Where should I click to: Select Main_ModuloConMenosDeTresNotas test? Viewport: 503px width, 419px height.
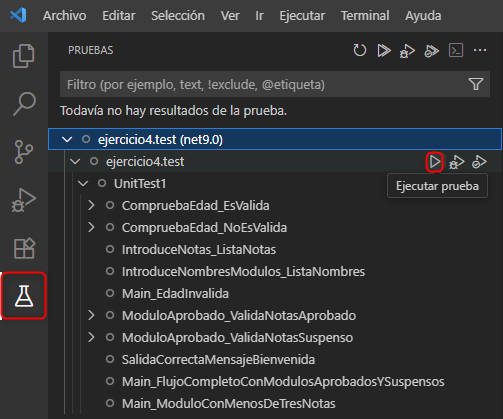pos(229,404)
